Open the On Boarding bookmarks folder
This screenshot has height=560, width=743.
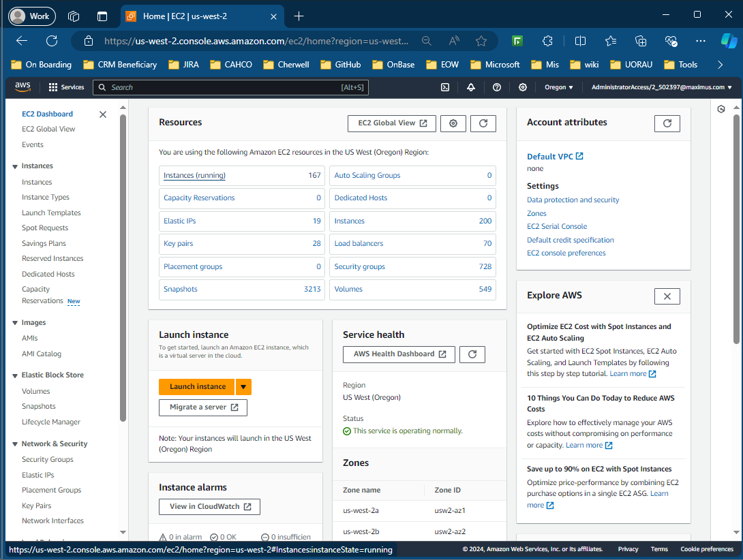pos(41,65)
